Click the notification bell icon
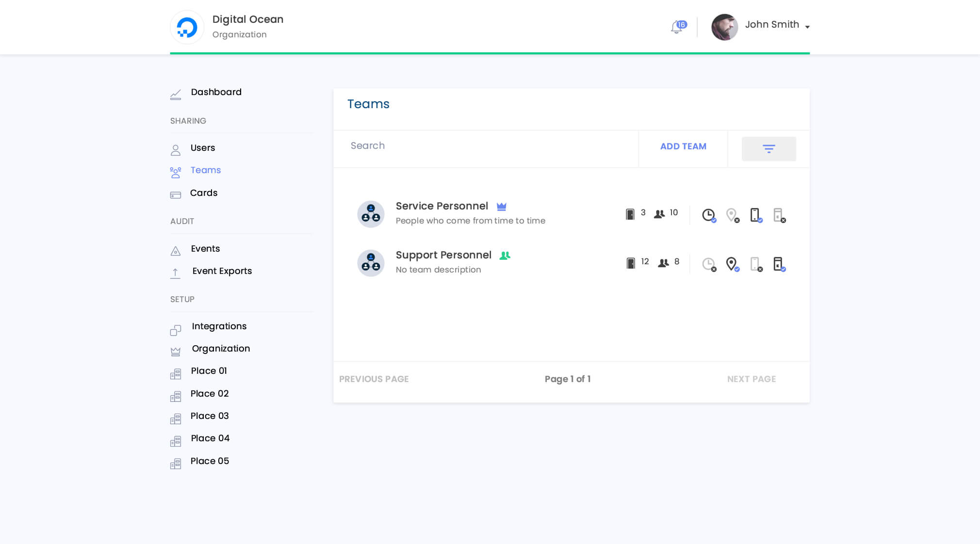The height and width of the screenshot is (544, 980). [677, 27]
